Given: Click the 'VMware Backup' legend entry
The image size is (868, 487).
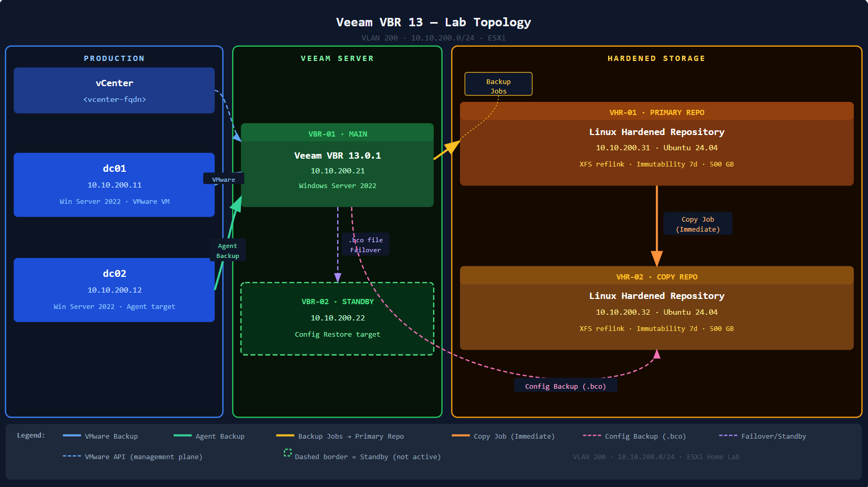Looking at the screenshot, I should click(x=100, y=436).
